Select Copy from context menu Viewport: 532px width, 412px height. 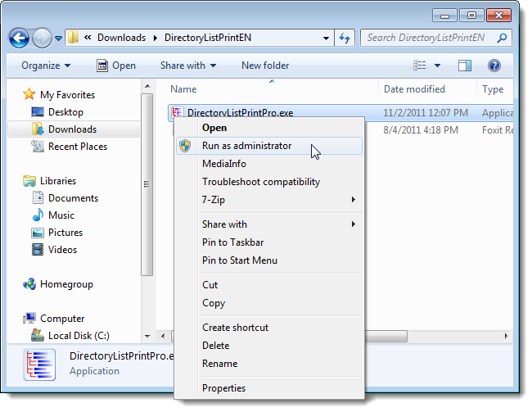[269, 302]
